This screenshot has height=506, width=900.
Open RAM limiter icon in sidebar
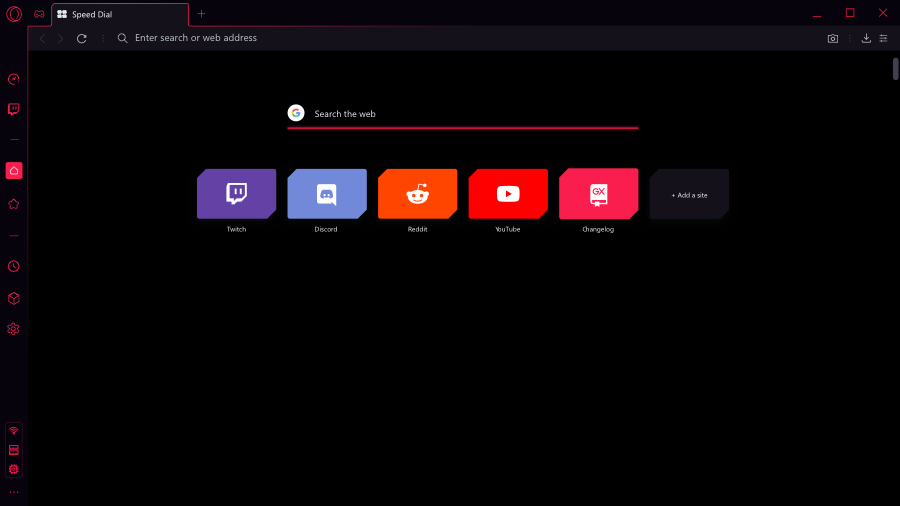click(14, 450)
